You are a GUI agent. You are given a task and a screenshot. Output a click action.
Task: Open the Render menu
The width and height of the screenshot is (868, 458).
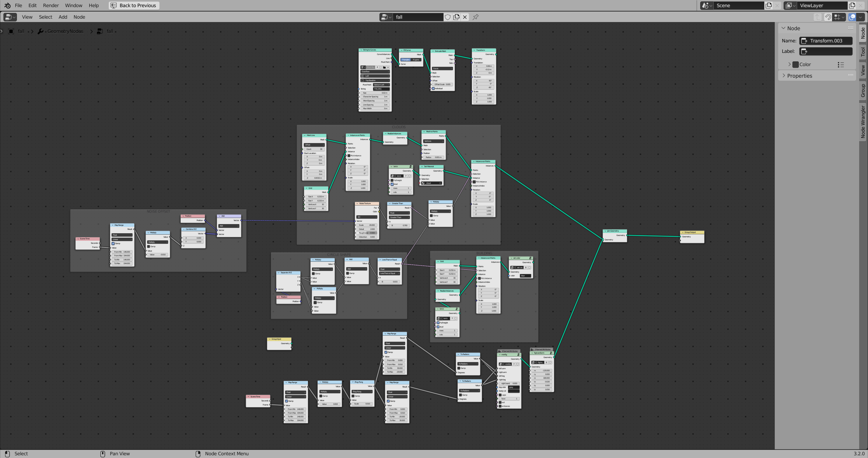click(51, 5)
